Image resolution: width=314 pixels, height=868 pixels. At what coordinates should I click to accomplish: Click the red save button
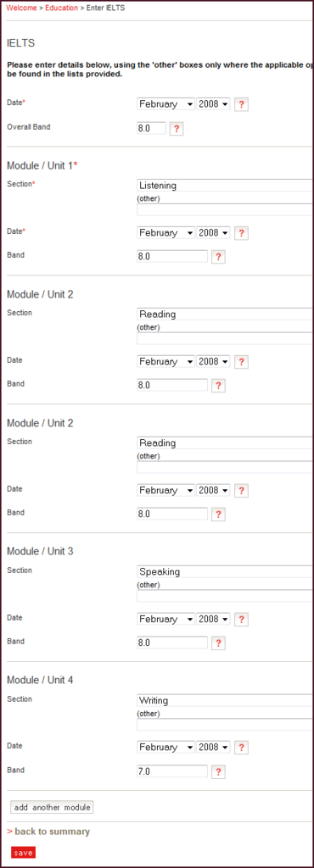23,853
